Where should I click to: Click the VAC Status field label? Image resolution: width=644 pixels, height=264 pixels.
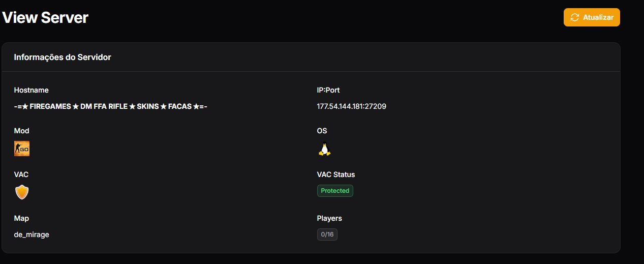coord(336,174)
